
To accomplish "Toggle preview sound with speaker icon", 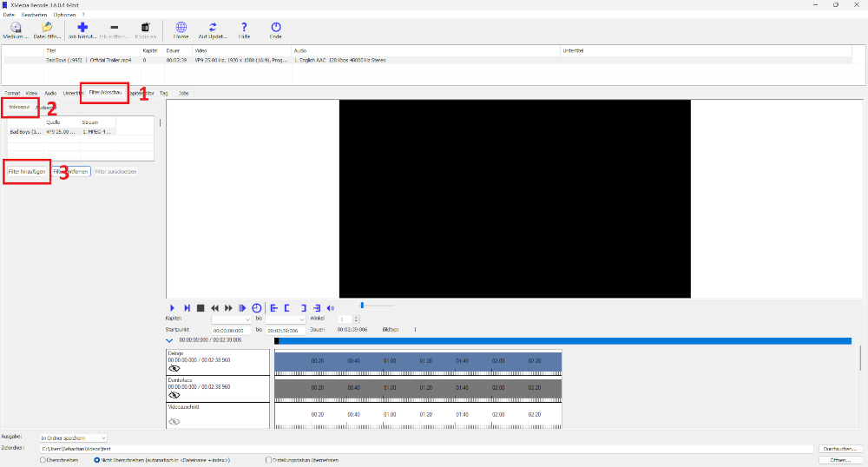I will pyautogui.click(x=331, y=308).
